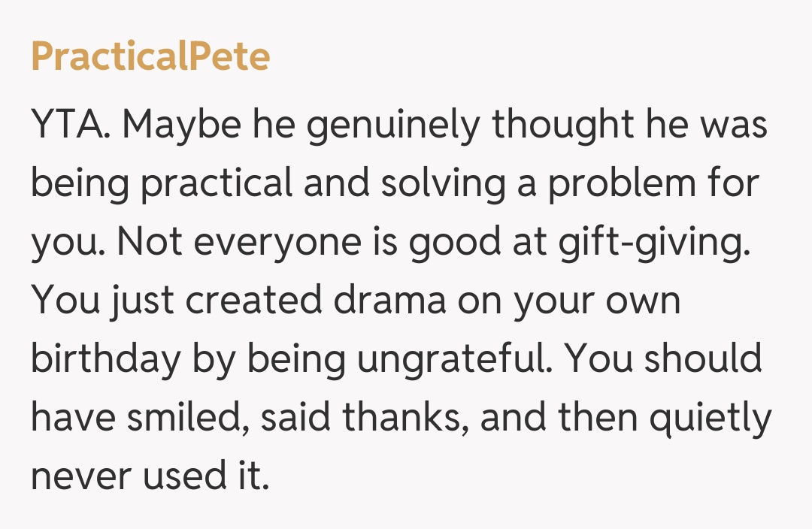Click the word "quietly" in the comment
Screen dimensions: 812x529
[710, 418]
